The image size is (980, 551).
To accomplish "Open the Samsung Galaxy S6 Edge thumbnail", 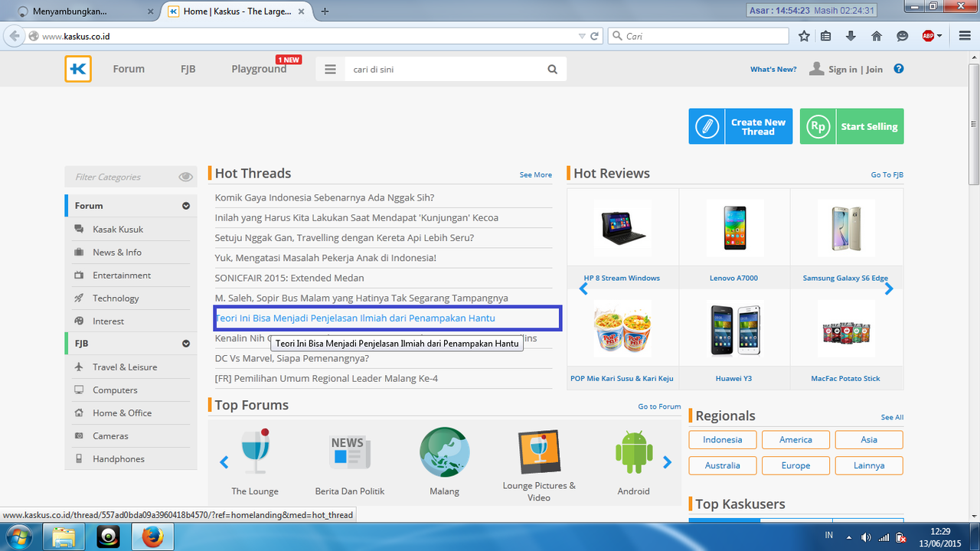I will (846, 228).
